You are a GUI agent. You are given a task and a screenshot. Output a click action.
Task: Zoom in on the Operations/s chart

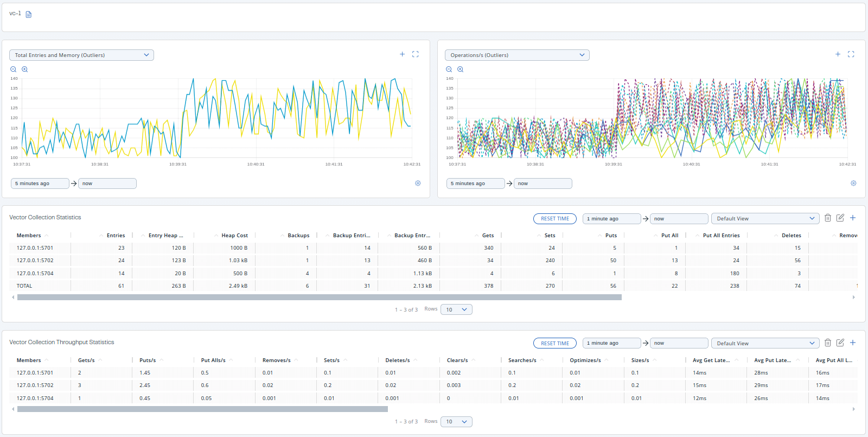[460, 69]
